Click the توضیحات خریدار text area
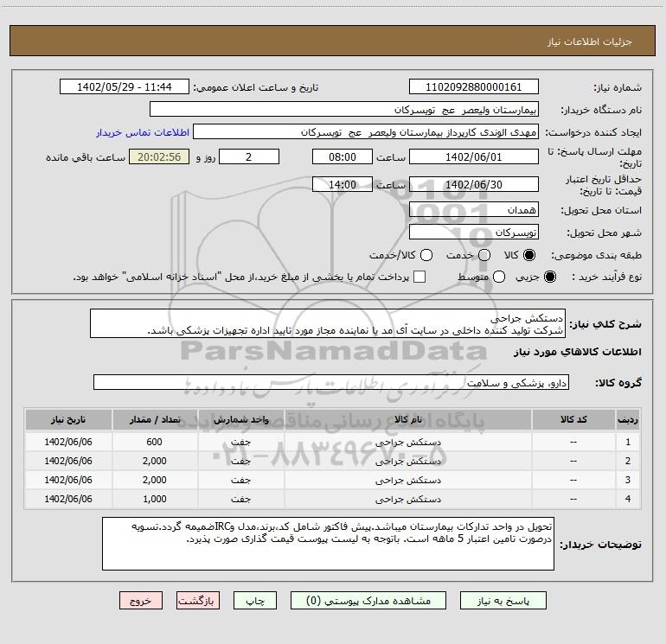This screenshot has width=666, height=644. [x=328, y=544]
